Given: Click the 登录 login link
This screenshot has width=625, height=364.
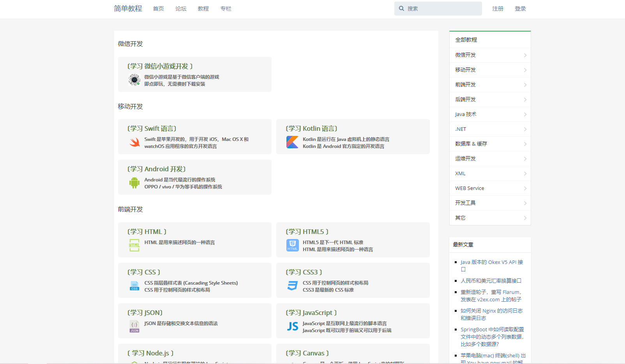Looking at the screenshot, I should pyautogui.click(x=521, y=9).
